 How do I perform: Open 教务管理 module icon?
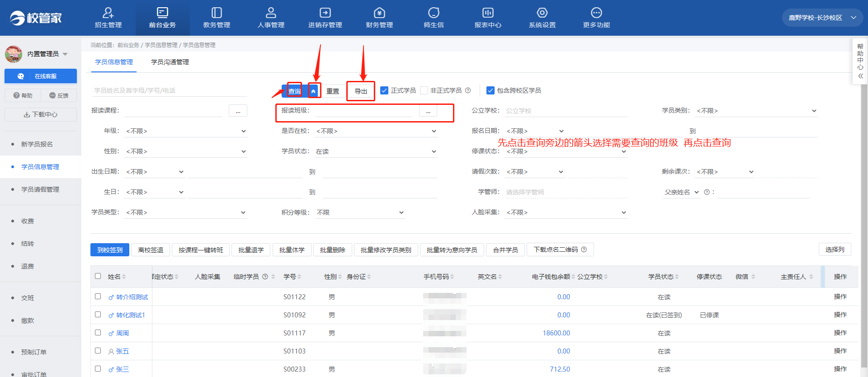[x=217, y=13]
